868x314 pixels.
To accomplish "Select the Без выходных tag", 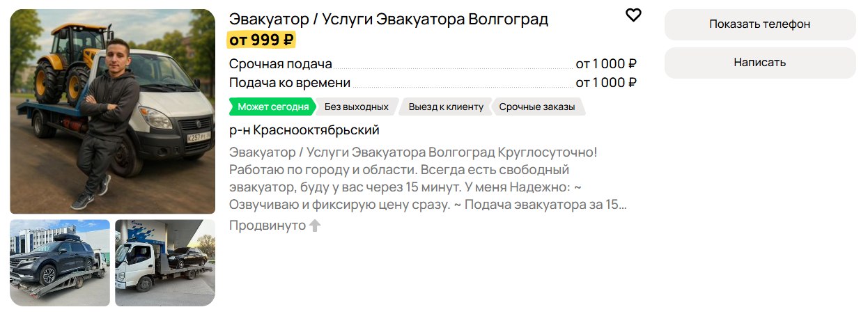I will tap(356, 107).
